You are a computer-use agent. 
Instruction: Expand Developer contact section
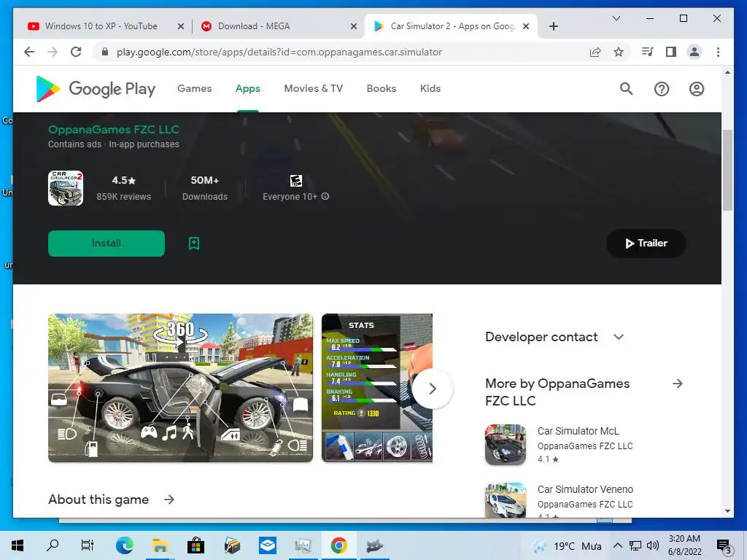(619, 337)
